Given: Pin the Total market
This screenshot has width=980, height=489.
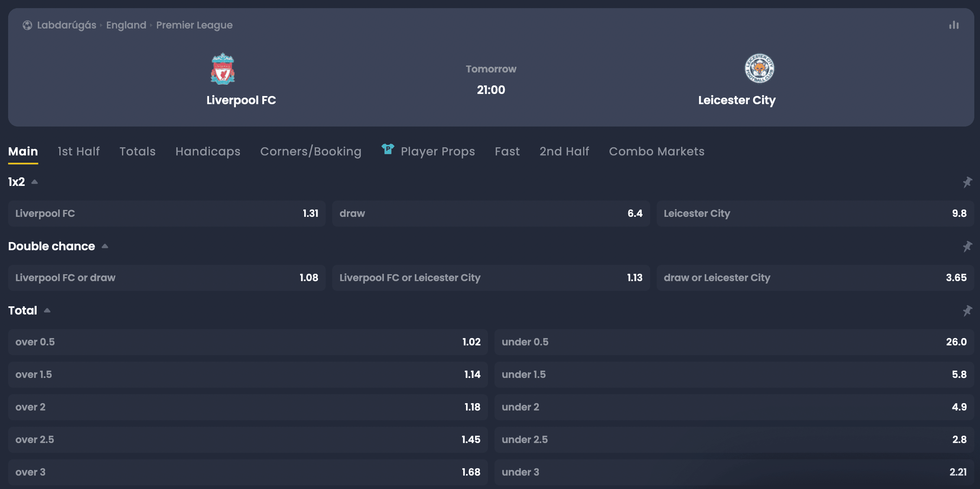Looking at the screenshot, I should point(967,310).
